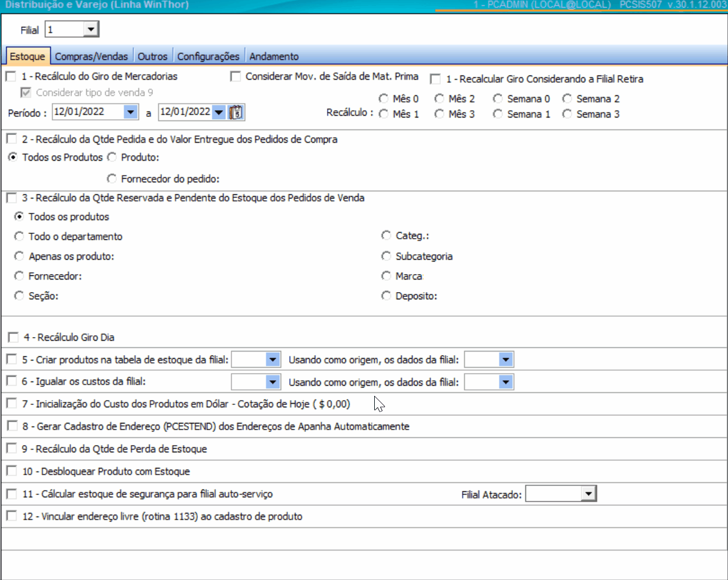Enable 1 - Recálculo do Giro de Mercadorias
728x580 pixels.
click(x=11, y=77)
